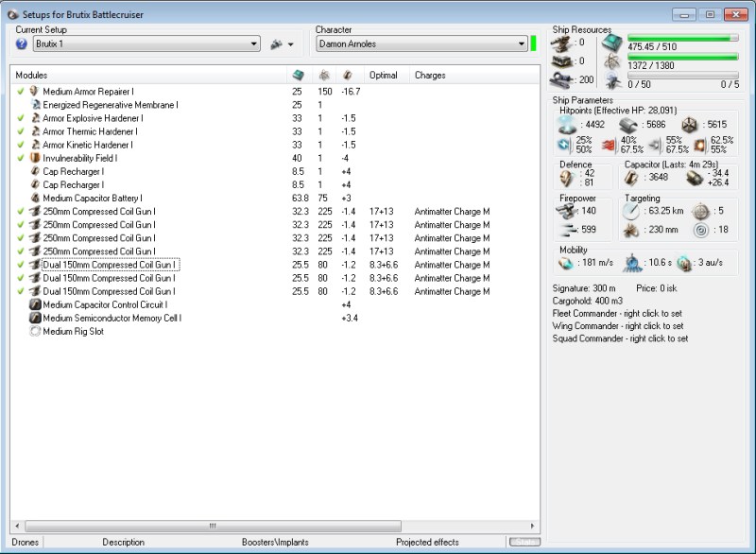Toggle the checkmark for Armor Explosive Hardener I
Viewport: 756px width, 554px height.
pyautogui.click(x=20, y=117)
